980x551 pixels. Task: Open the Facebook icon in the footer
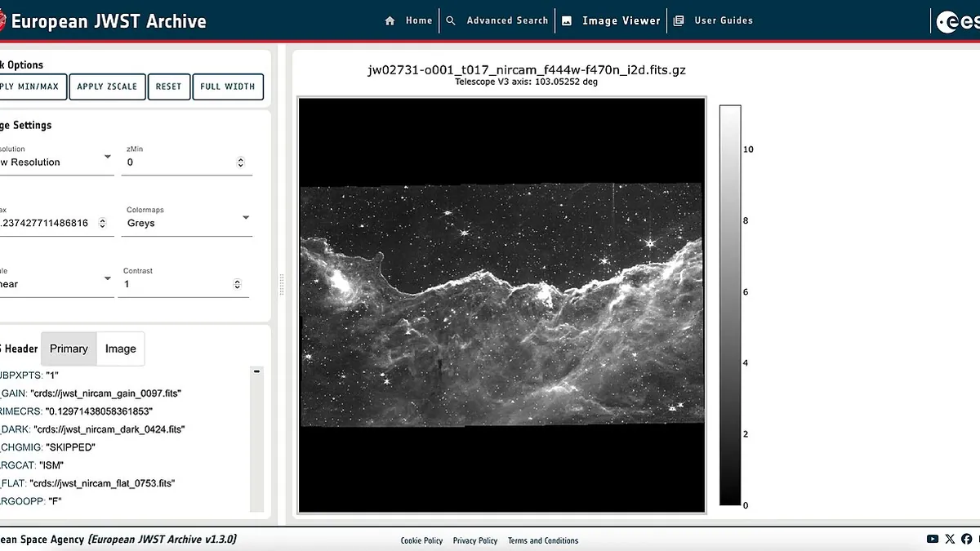(967, 539)
